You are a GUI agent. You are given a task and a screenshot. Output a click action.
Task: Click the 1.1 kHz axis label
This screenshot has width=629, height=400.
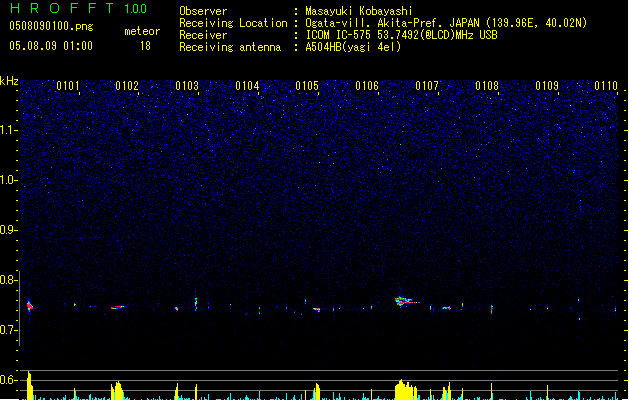point(8,130)
